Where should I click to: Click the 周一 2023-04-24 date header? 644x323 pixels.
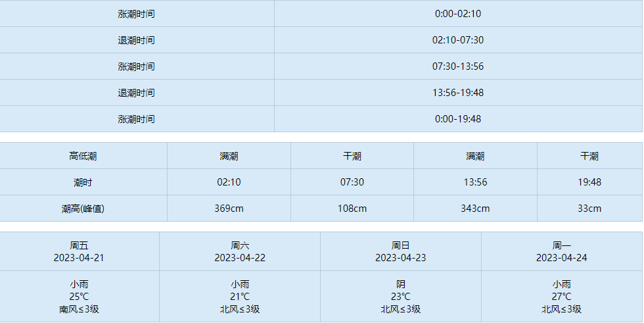pos(561,251)
